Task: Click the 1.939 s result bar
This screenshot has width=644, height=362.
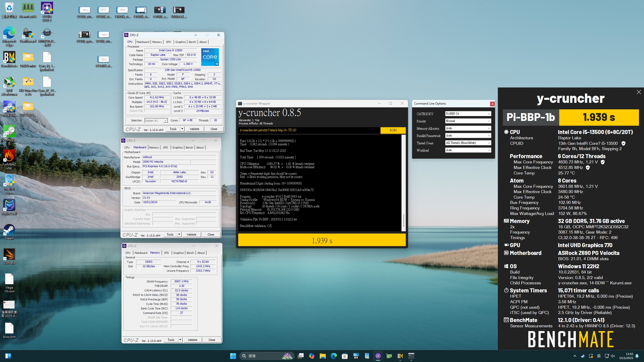Action: [322, 240]
